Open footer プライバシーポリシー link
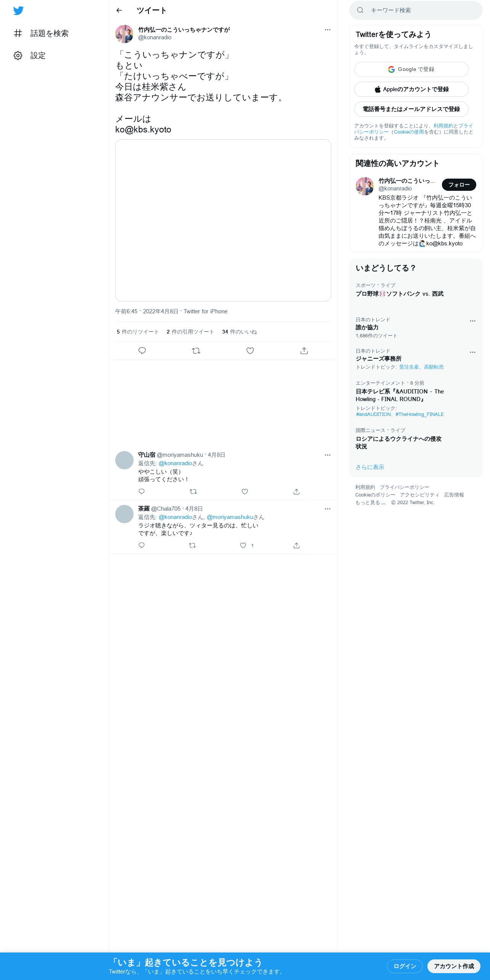 pos(405,487)
